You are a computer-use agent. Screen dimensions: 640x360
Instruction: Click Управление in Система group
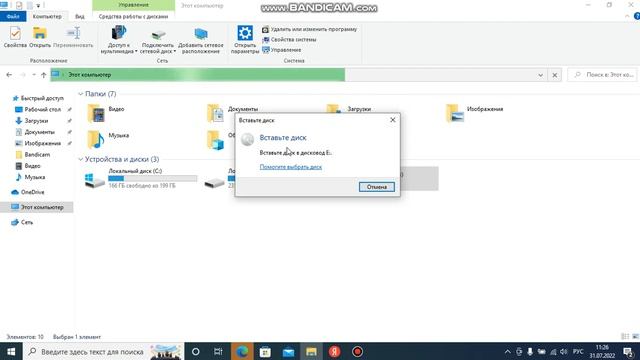click(282, 50)
